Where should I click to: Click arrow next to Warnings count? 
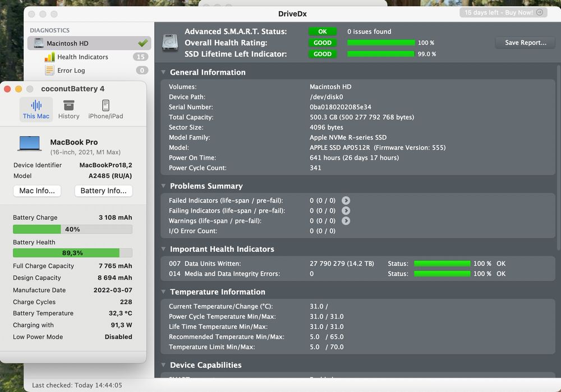pyautogui.click(x=346, y=221)
